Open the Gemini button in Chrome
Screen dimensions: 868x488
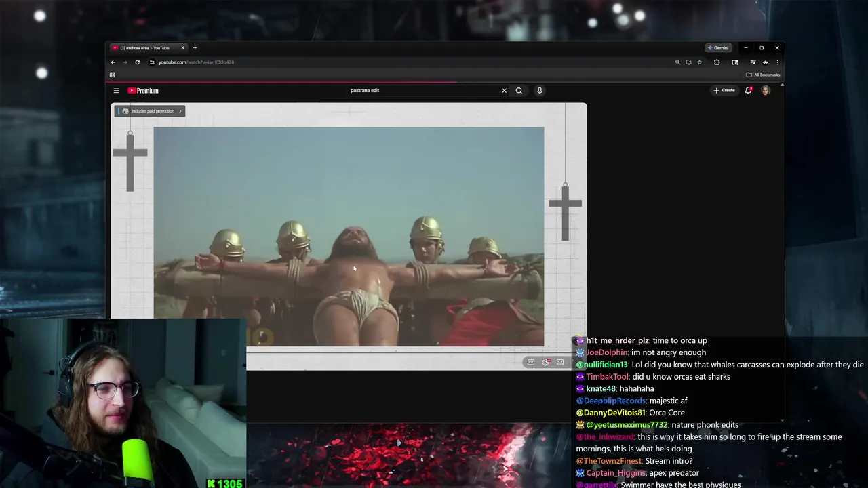click(718, 48)
